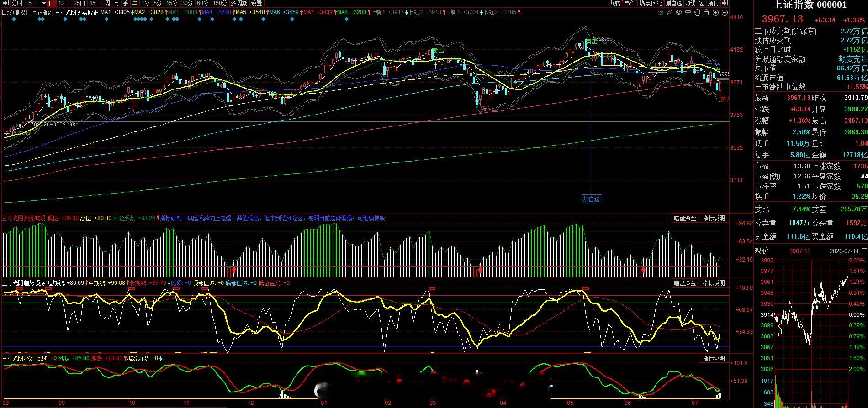Screen dimensions: 868x408
Task: Select the 45日 period tab
Action: point(95,3)
